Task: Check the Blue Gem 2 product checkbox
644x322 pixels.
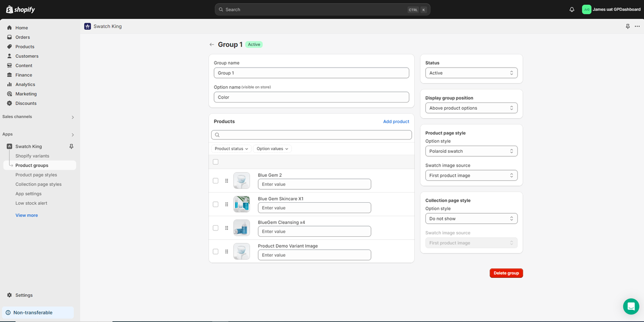Action: tap(215, 181)
